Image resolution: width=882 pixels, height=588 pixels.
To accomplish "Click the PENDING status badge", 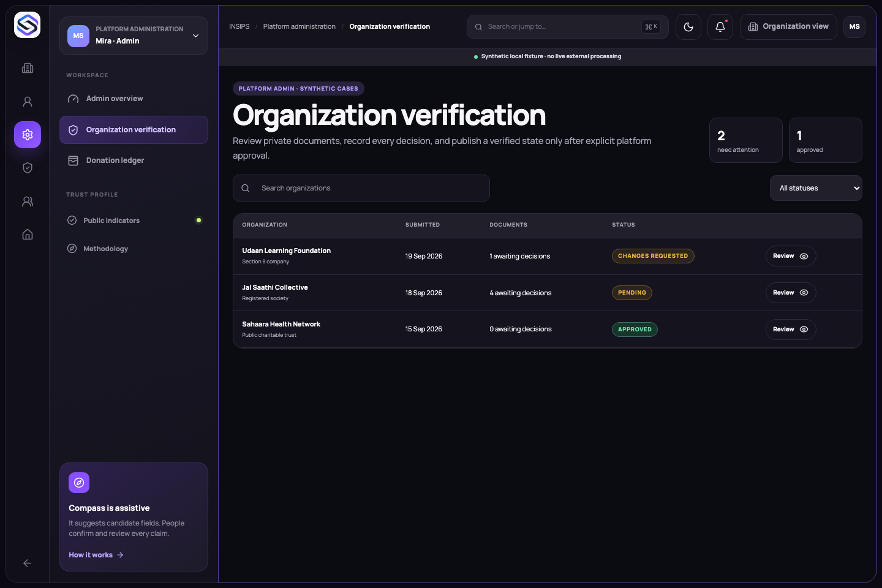I will [x=632, y=293].
